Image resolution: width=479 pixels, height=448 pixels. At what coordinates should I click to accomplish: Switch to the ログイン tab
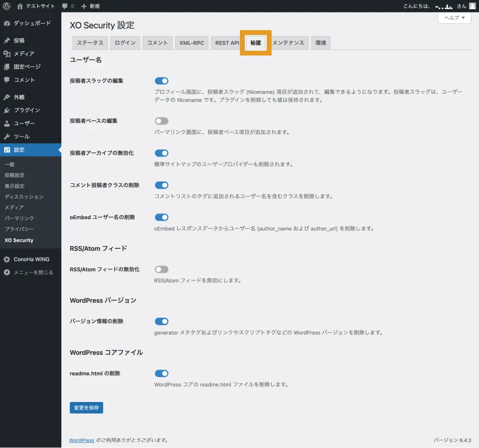(125, 43)
